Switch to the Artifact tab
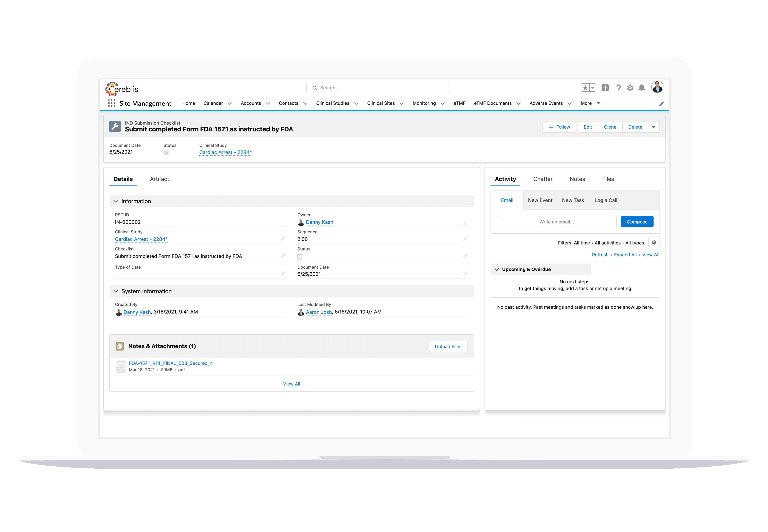Viewport: 768px width, 532px height. click(x=159, y=179)
